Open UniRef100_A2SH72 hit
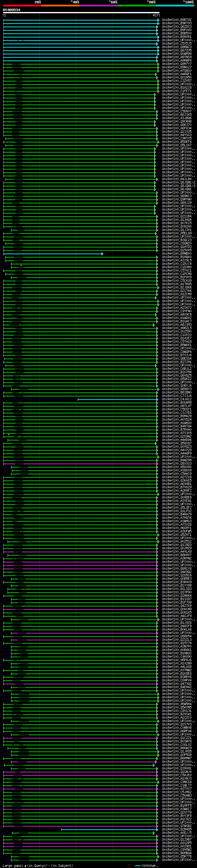197x868 pixels. tap(176, 308)
